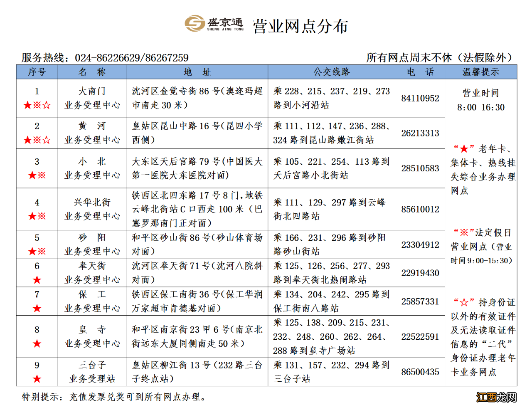Click address 沈河区金觉寺街86号
532x410 pixels.
click(x=197, y=98)
